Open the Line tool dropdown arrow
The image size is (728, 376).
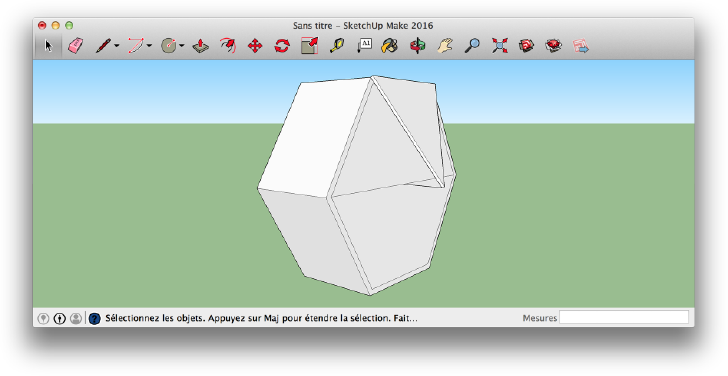pyautogui.click(x=117, y=45)
